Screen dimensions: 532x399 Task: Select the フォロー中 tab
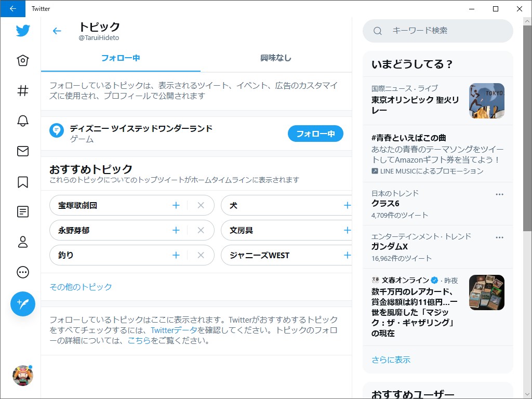coord(120,59)
